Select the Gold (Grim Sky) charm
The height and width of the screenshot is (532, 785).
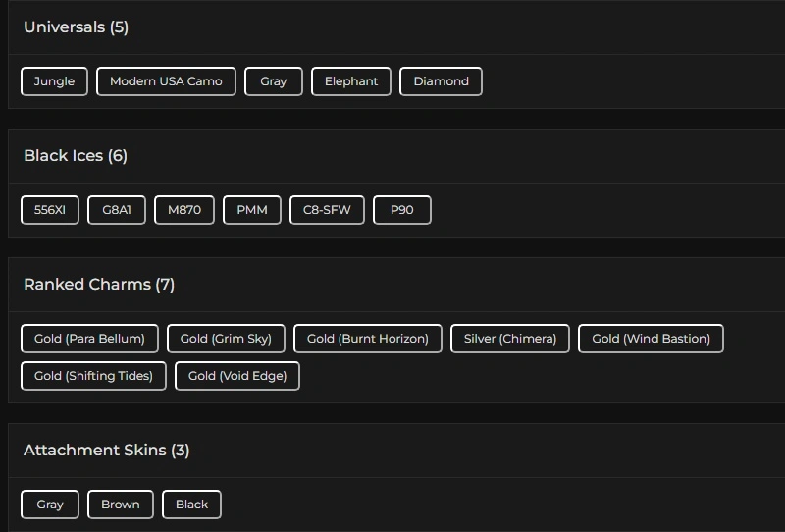[226, 339]
